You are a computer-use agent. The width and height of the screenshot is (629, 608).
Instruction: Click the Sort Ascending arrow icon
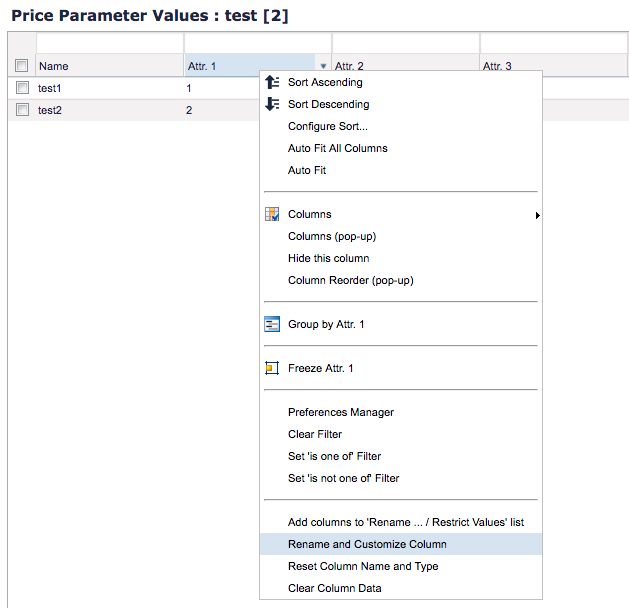pyautogui.click(x=272, y=82)
